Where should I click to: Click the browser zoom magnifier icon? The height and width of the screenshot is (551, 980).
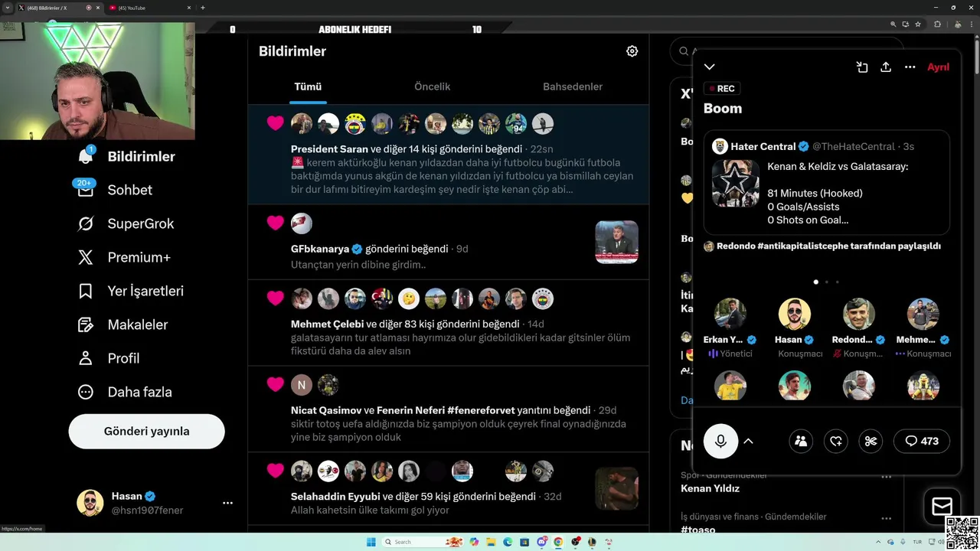click(893, 24)
